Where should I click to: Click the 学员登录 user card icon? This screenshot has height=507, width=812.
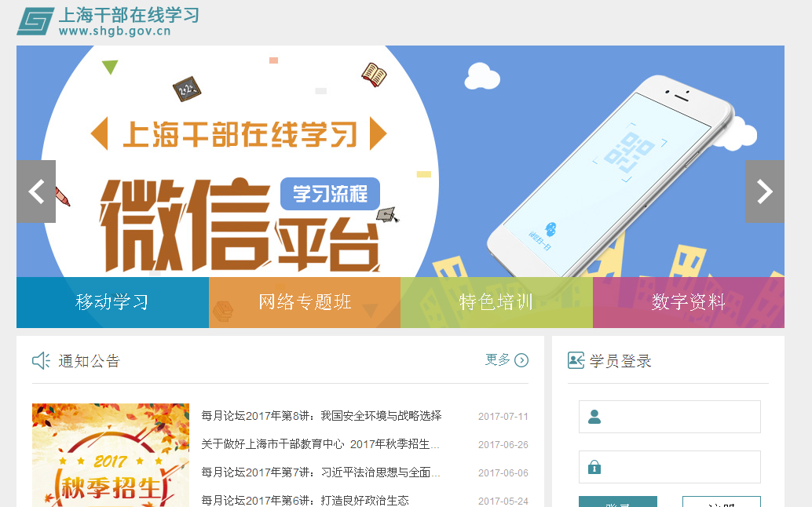(576, 360)
